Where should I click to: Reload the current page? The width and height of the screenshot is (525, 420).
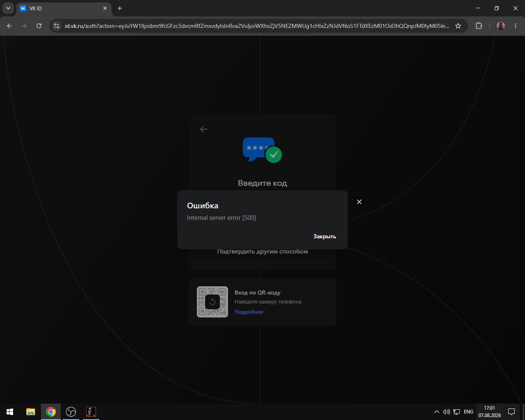[39, 26]
